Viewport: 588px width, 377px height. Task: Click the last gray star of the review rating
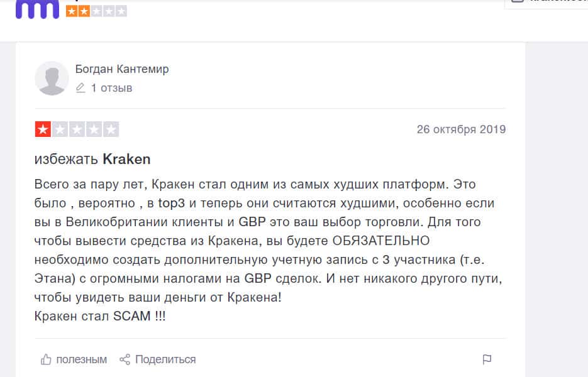pyautogui.click(x=111, y=130)
